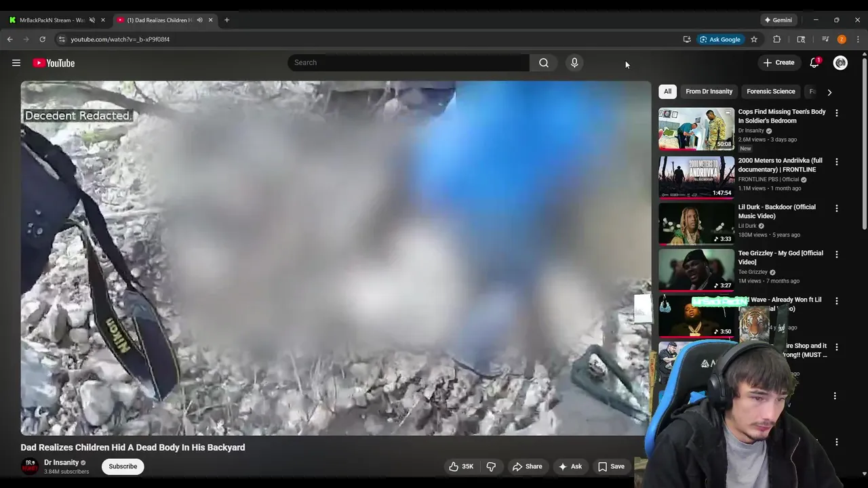Mute the MrBackPackN Stream tab

[x=92, y=20]
